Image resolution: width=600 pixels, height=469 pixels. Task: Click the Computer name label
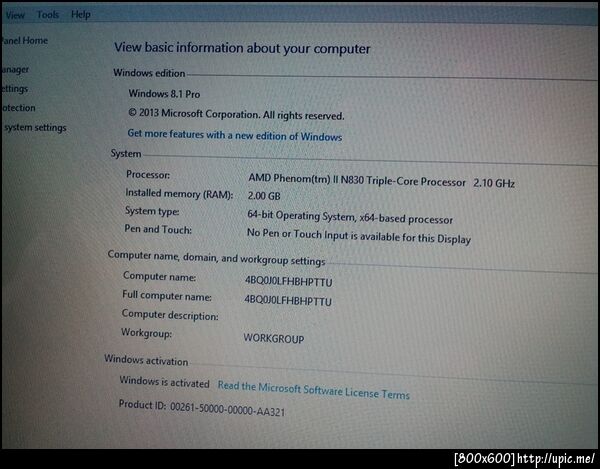click(160, 276)
